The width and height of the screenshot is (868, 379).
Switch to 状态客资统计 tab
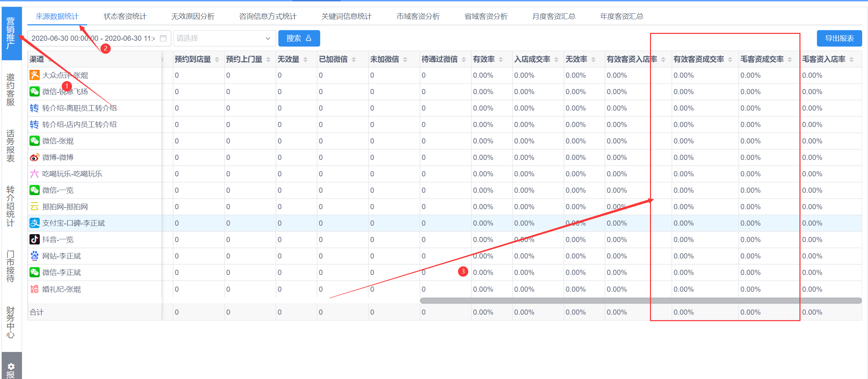tap(125, 16)
